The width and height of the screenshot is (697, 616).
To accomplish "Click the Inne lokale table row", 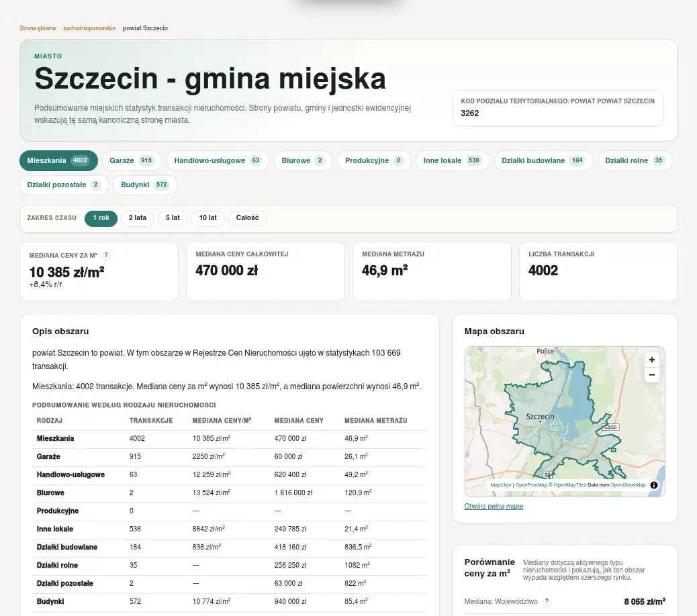I will coord(230,529).
